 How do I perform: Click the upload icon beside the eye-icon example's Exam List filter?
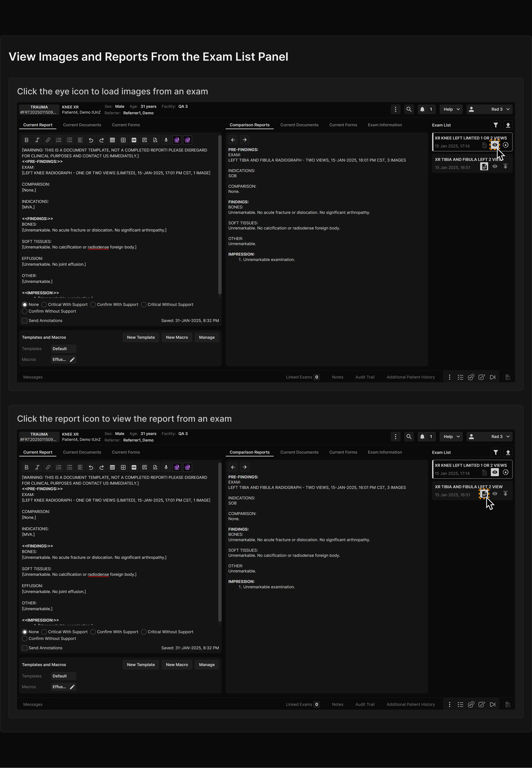(508, 125)
